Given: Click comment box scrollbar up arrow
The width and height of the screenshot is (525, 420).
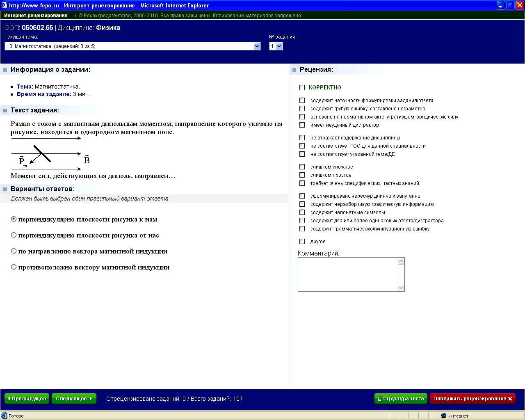Looking at the screenshot, I should coord(401,261).
